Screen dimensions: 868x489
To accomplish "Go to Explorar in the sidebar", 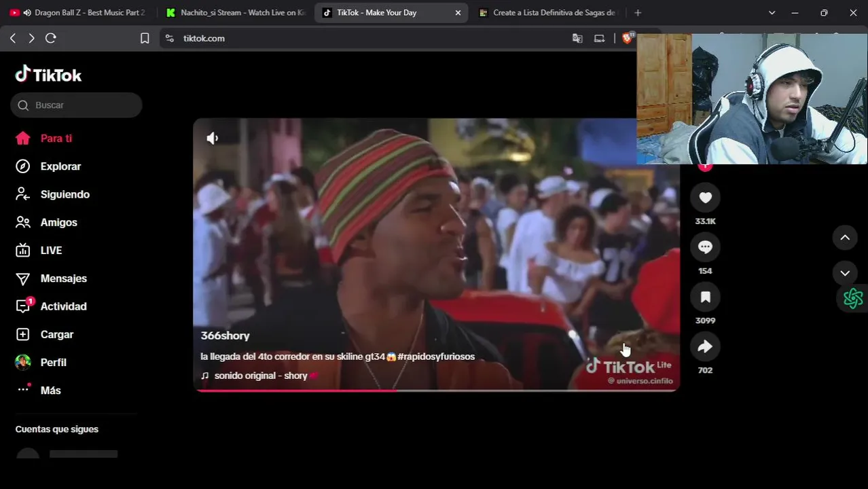I will (60, 166).
